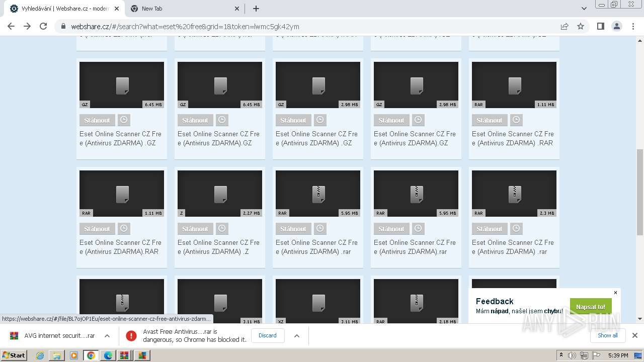Open WinRAR taskbar icon
The height and width of the screenshot is (362, 644).
point(124,355)
